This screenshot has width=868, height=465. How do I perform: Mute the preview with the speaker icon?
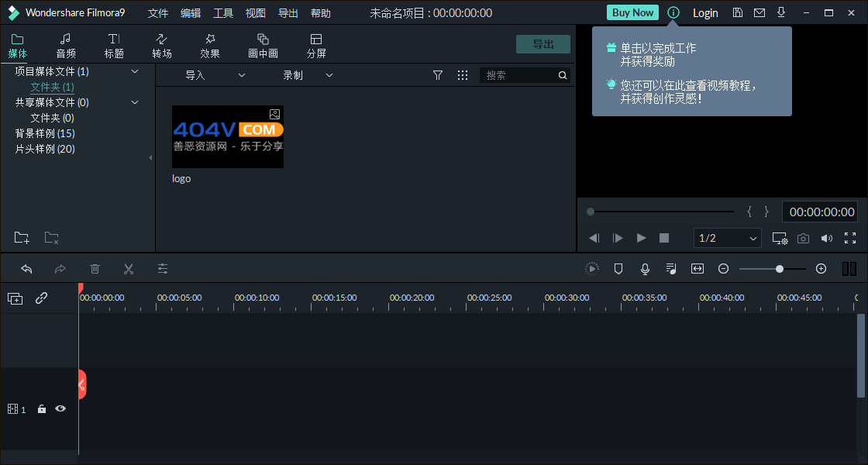pos(827,238)
